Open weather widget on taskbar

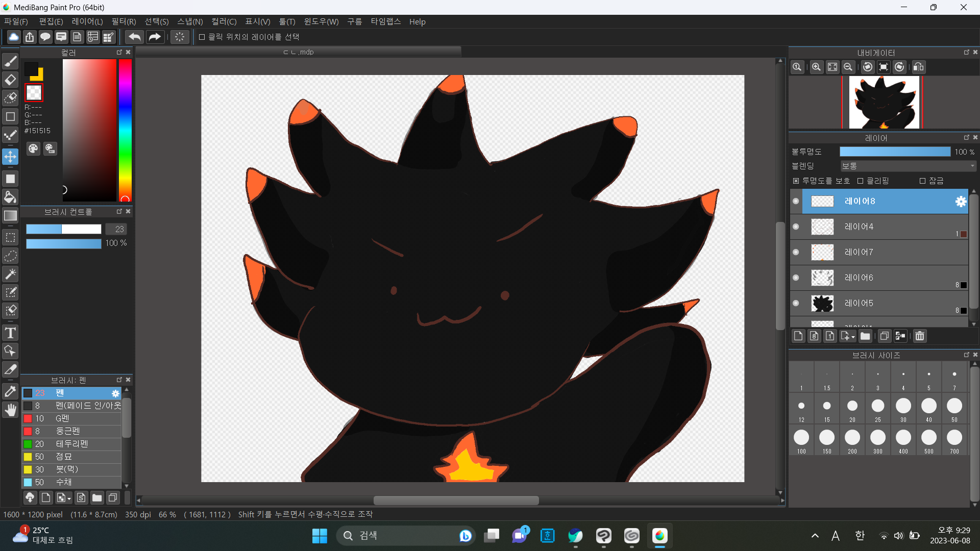(43, 536)
